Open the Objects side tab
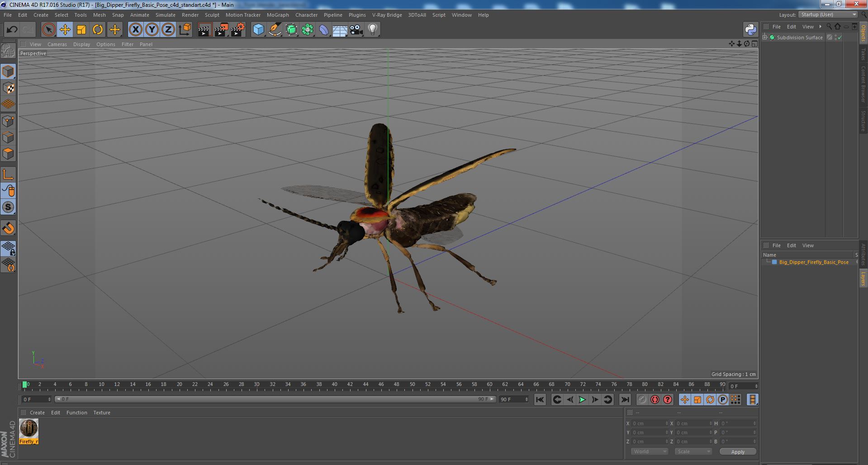The width and height of the screenshot is (868, 465). tap(863, 33)
